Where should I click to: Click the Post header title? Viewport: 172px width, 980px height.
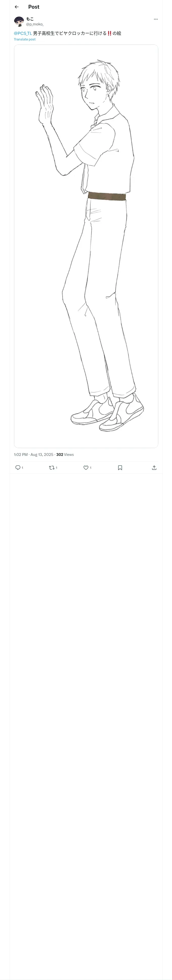(x=34, y=7)
